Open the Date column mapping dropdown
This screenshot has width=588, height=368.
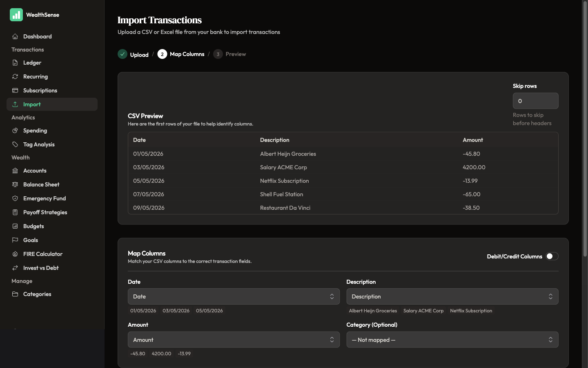pos(234,296)
